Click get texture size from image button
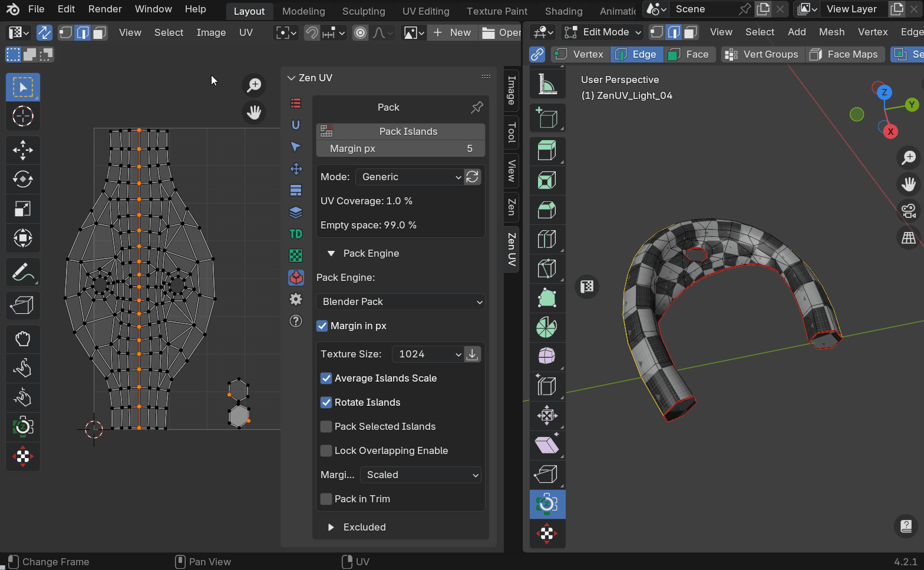 [x=473, y=354]
